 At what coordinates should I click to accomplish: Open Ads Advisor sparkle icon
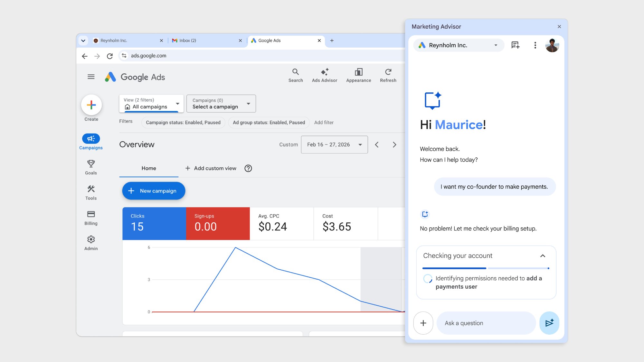[324, 72]
